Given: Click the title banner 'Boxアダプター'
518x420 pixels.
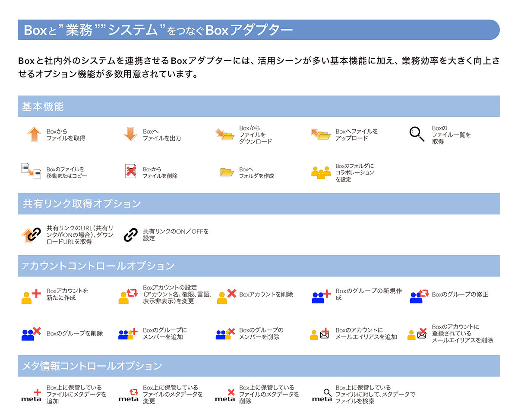Looking at the screenshot, I should coord(259,30).
